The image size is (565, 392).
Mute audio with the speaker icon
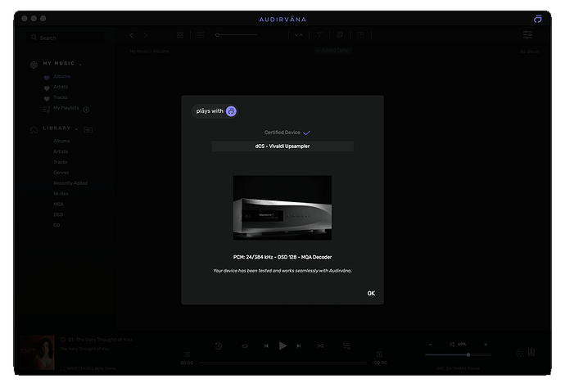(452, 345)
